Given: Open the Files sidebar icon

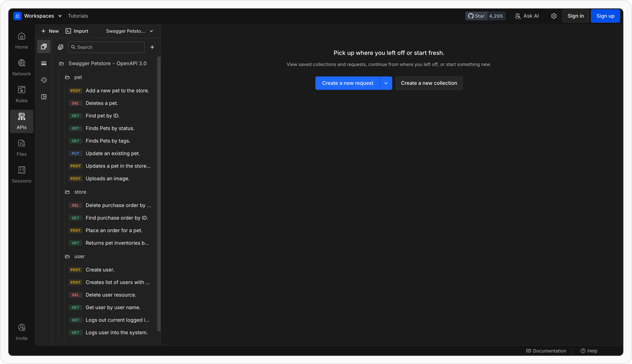Looking at the screenshot, I should pyautogui.click(x=21, y=148).
